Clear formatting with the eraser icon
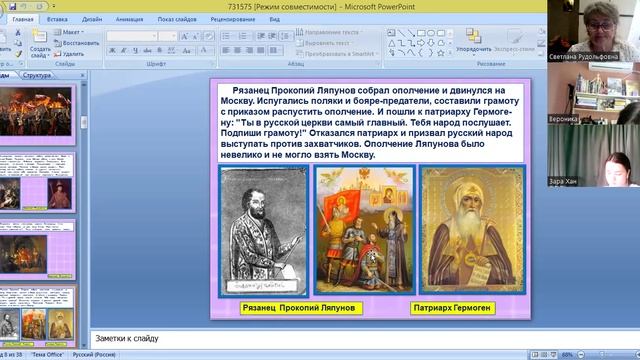The image size is (640, 360). pos(209,36)
